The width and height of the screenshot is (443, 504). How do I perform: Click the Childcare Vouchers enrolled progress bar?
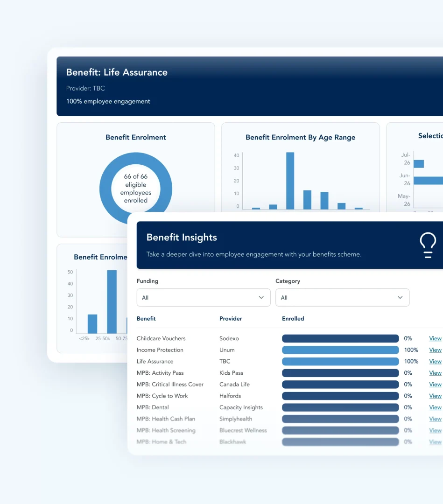(340, 338)
